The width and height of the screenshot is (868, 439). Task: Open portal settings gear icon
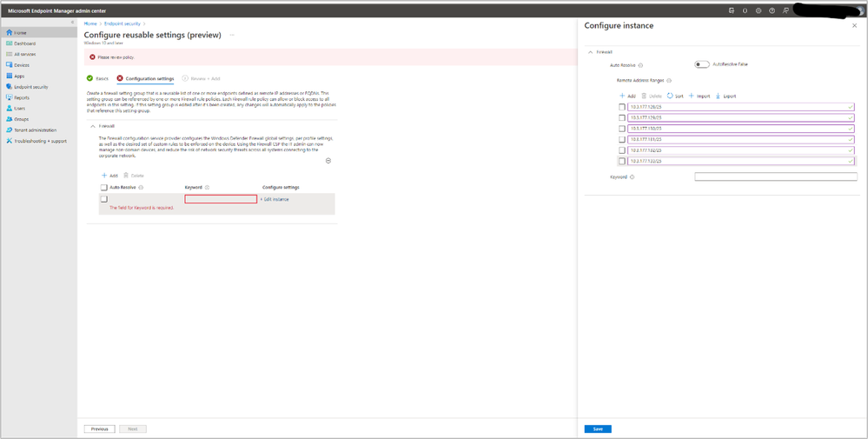coord(759,10)
